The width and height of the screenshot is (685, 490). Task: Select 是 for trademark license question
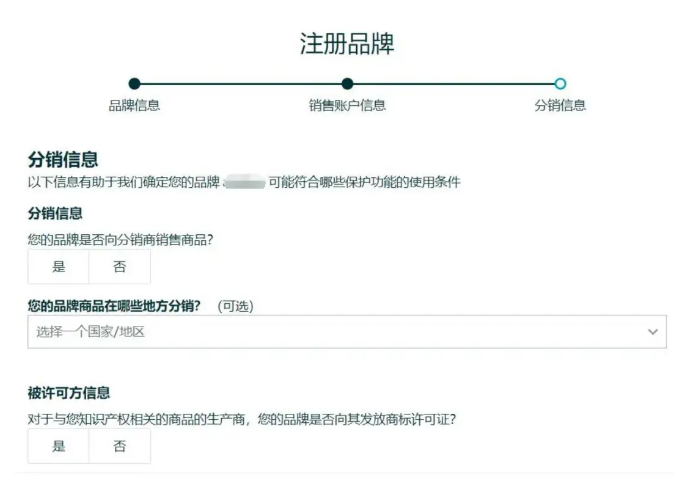(59, 446)
